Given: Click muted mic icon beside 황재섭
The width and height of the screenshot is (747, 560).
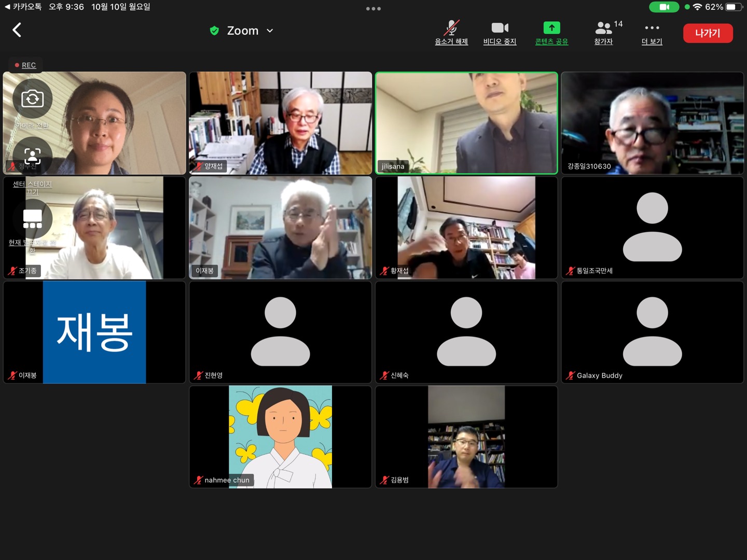Looking at the screenshot, I should coord(384,271).
